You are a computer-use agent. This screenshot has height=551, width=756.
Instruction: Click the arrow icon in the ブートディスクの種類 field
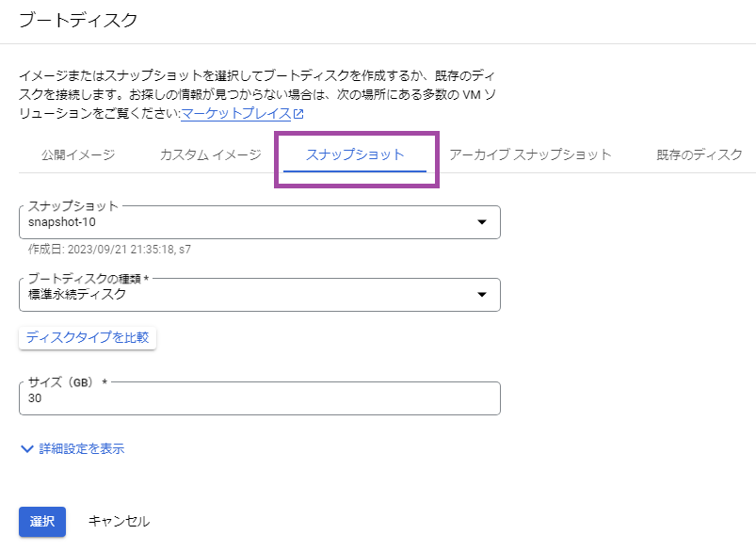(482, 294)
